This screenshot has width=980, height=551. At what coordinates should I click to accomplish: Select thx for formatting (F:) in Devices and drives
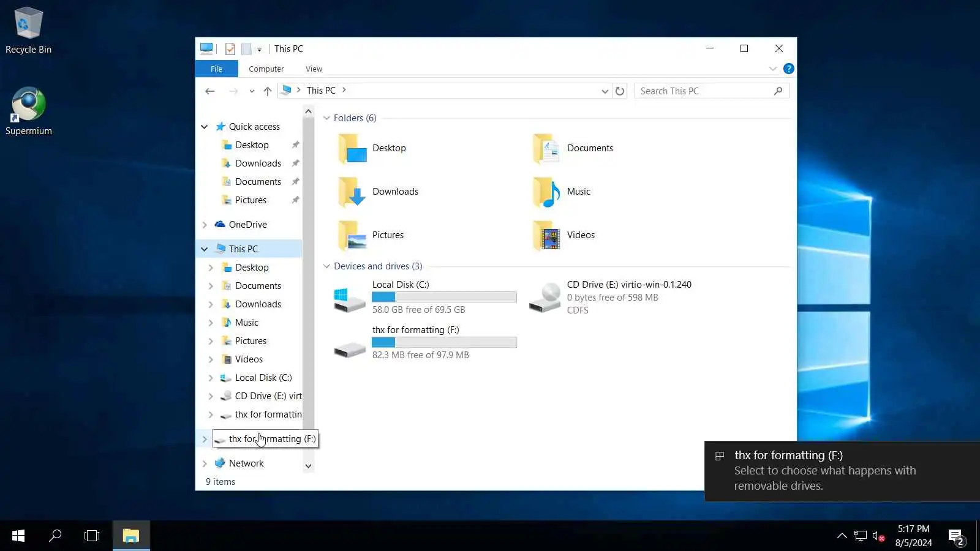coord(425,342)
